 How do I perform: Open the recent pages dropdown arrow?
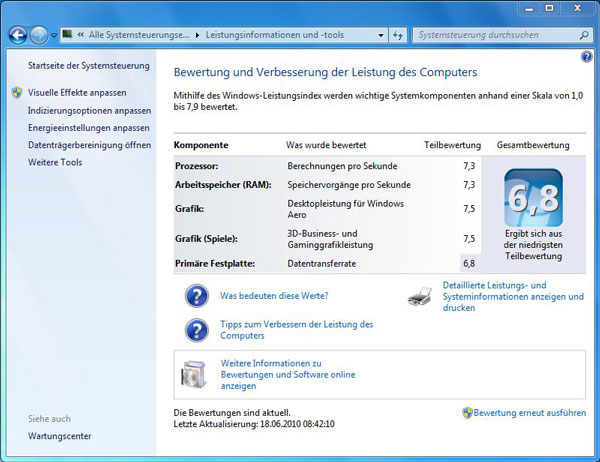coord(54,35)
